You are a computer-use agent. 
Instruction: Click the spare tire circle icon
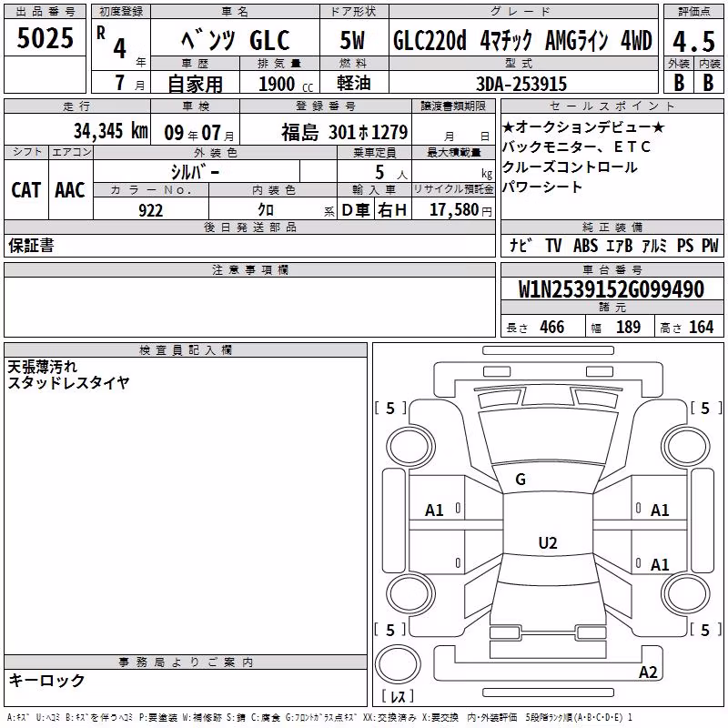[398, 664]
